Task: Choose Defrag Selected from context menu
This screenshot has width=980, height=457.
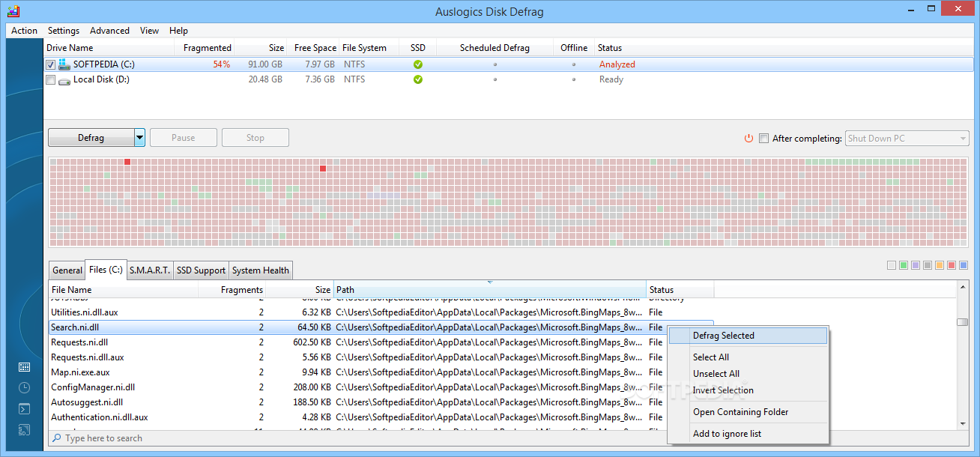Action: click(748, 336)
